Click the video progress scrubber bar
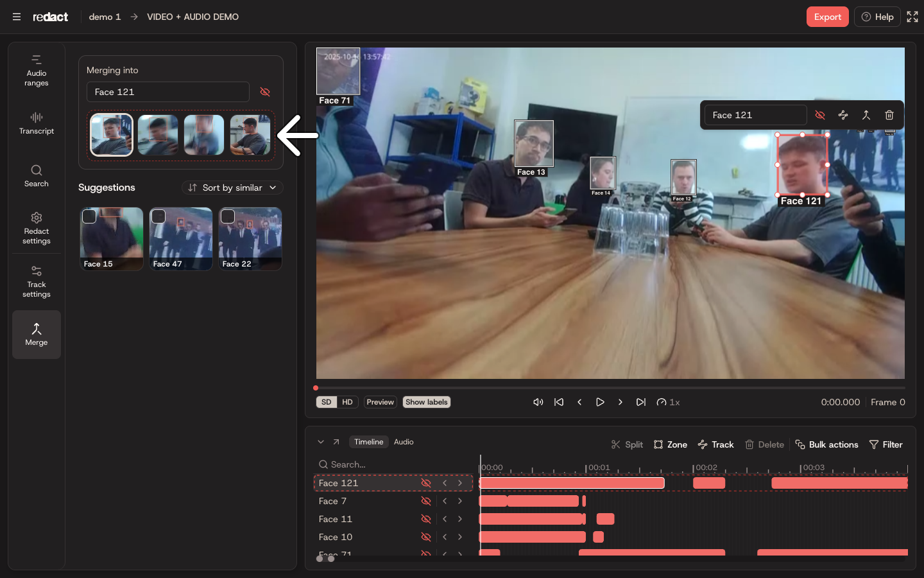 [x=610, y=388]
